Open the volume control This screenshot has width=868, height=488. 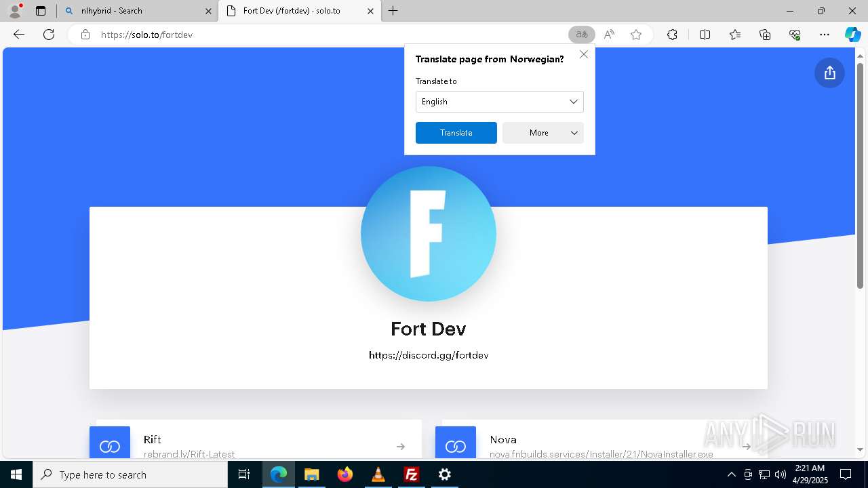coord(781,474)
